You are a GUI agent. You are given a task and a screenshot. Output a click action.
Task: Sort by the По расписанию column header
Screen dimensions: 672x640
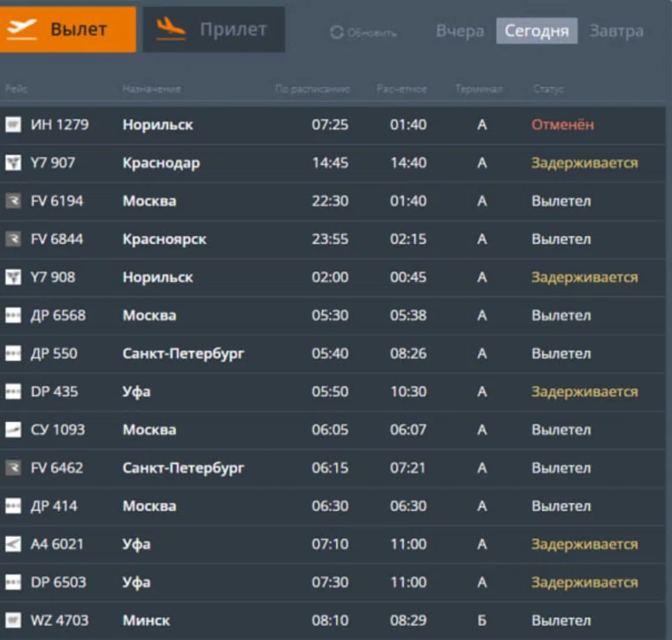pos(312,89)
